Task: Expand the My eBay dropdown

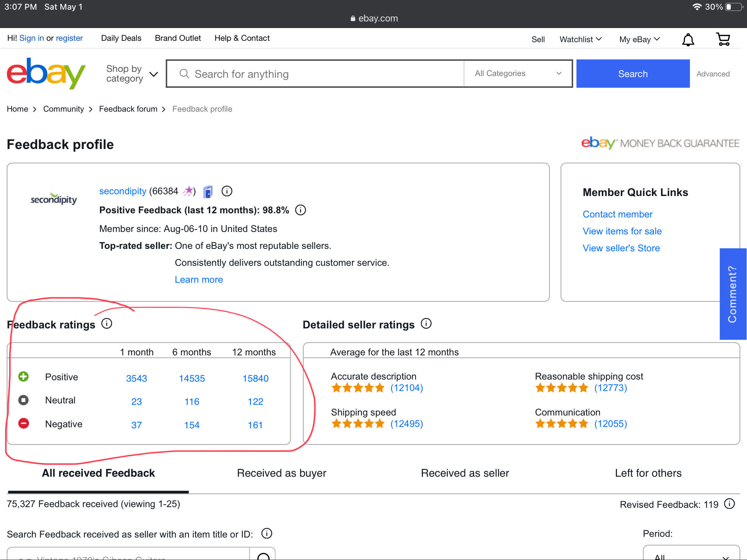Action: coord(639,39)
